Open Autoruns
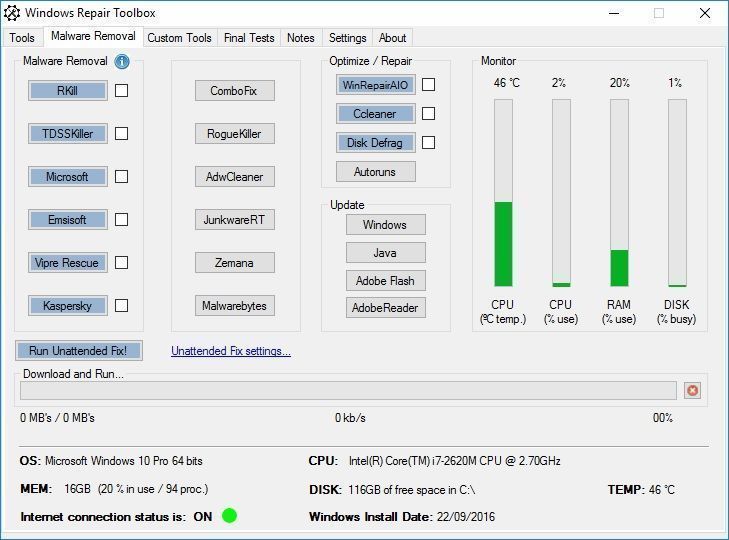Viewport: 729px width, 540px height. (376, 172)
